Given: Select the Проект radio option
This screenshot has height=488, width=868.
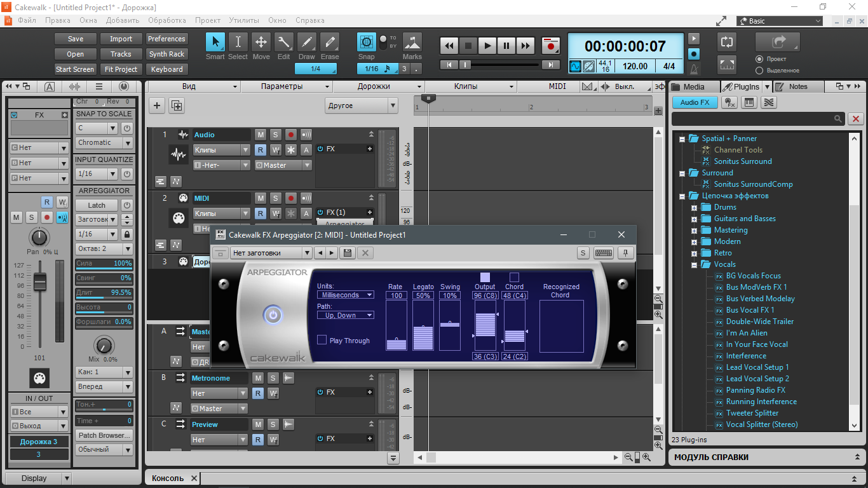Looking at the screenshot, I should [759, 59].
